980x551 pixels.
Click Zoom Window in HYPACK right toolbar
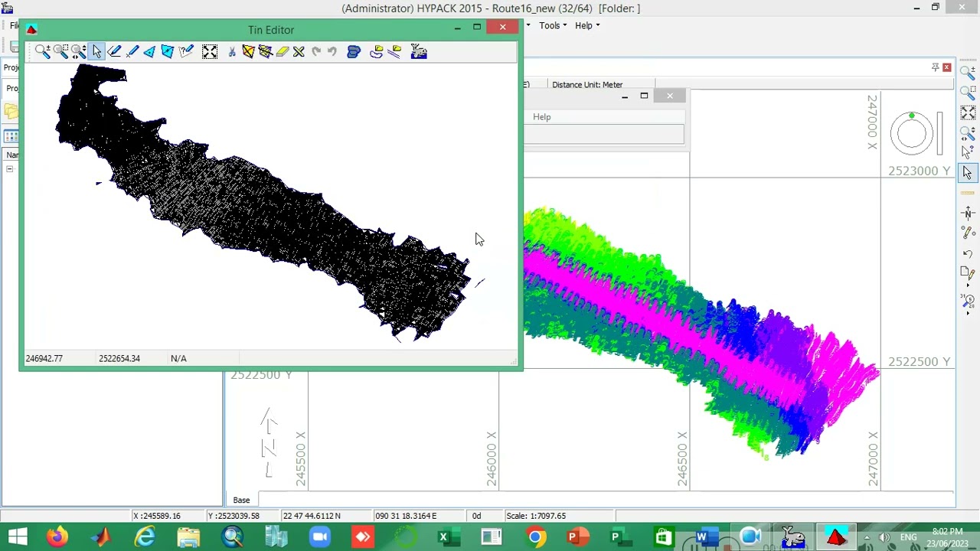tap(968, 93)
